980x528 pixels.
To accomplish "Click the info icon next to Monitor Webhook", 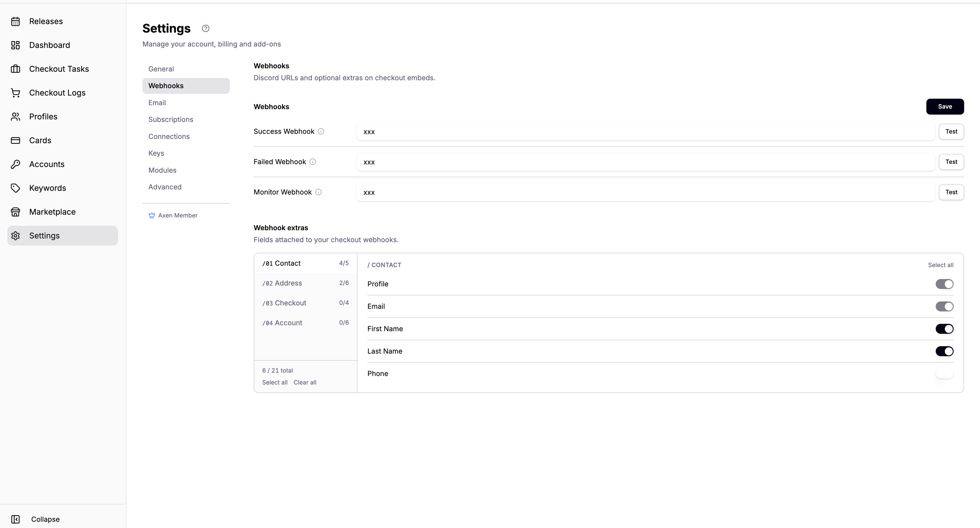I will tap(318, 192).
